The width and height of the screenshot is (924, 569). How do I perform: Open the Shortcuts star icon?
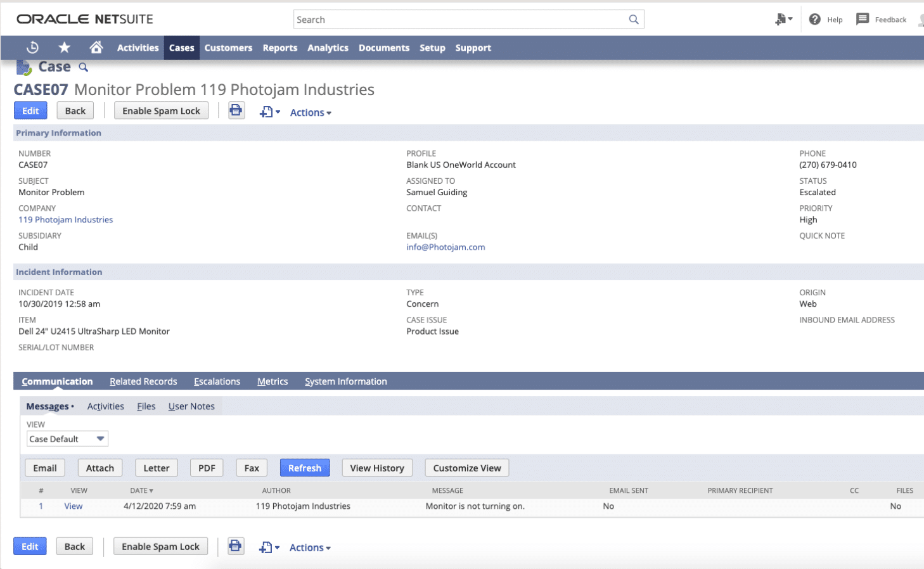pos(64,48)
